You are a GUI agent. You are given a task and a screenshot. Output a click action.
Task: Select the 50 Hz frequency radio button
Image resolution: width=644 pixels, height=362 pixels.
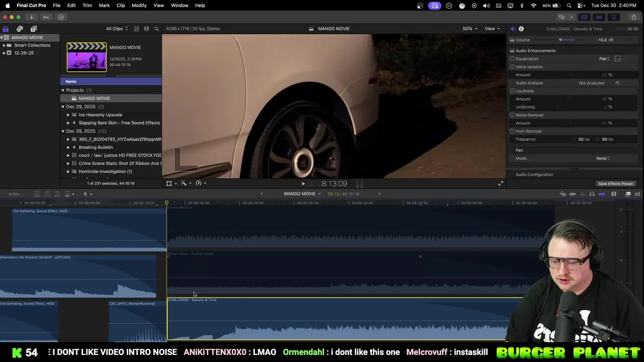[575, 139]
